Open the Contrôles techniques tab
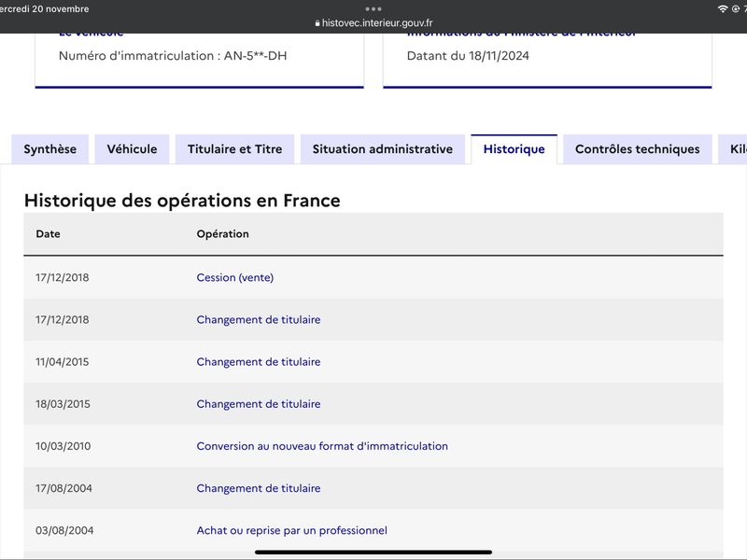Image resolution: width=747 pixels, height=560 pixels. pos(638,149)
